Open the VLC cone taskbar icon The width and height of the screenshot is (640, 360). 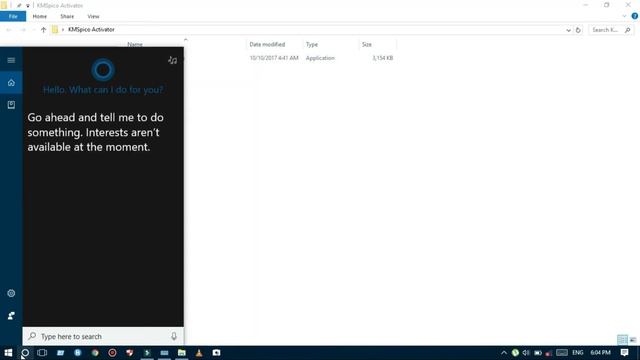199,353
